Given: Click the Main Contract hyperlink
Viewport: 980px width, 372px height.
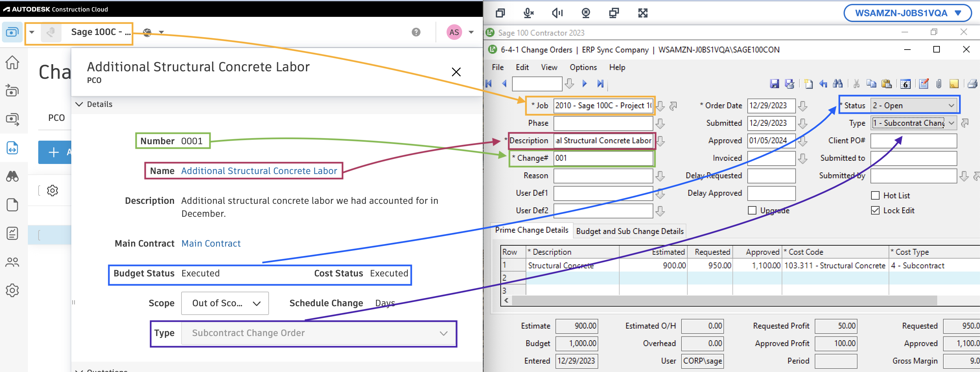Looking at the screenshot, I should click(x=211, y=243).
